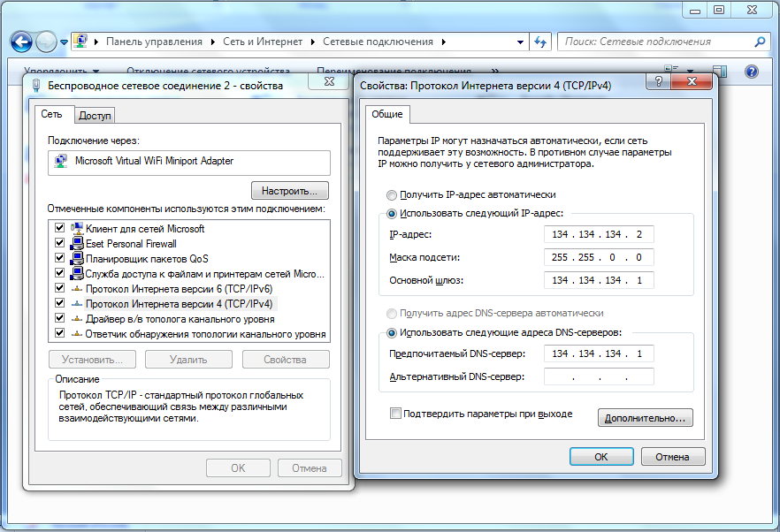The image size is (780, 532).
Task: Uncheck Клиент для сетей Microsoft
Action: (x=60, y=228)
